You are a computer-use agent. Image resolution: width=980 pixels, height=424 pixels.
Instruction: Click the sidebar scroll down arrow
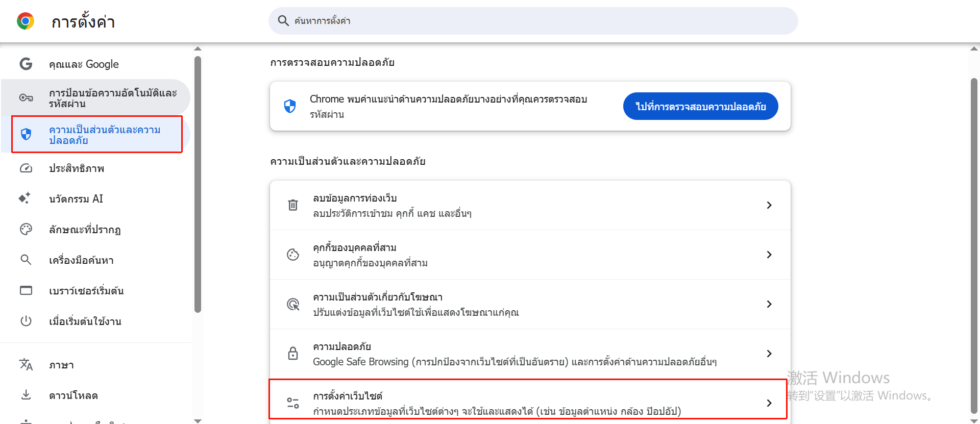pos(198,420)
